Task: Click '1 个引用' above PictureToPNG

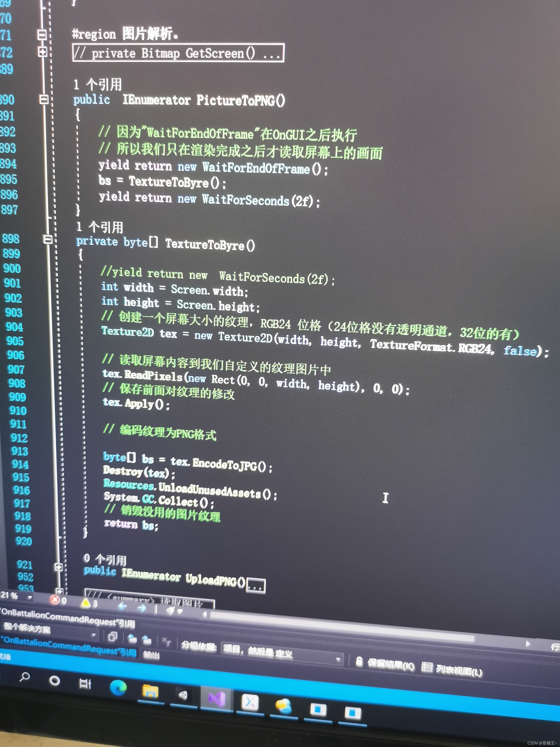Action: (98, 84)
